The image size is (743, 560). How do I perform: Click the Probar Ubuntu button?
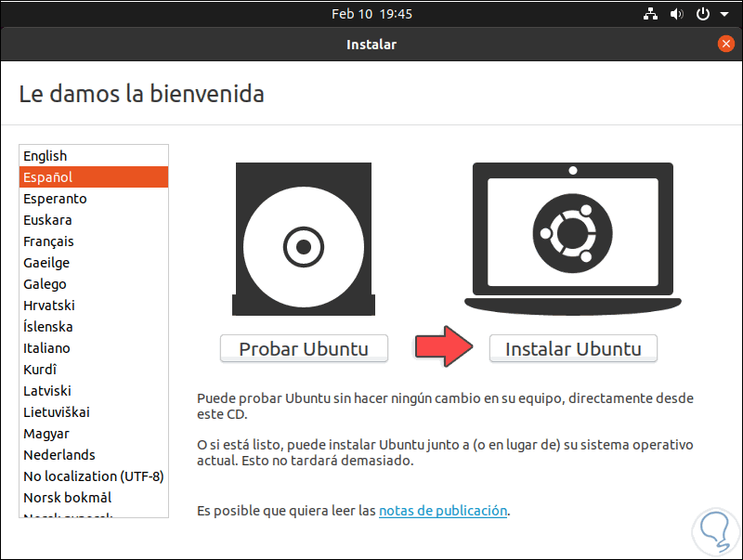click(304, 348)
